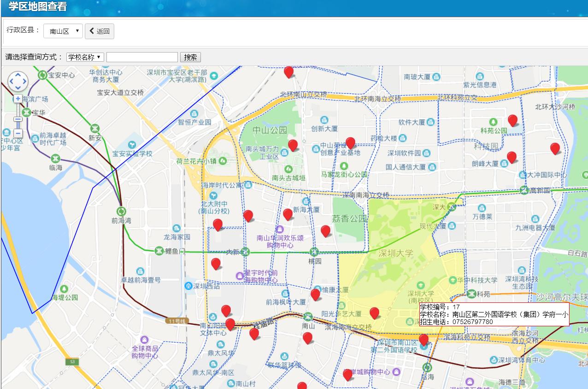The image size is (588, 389).
Task: Focus the search text input field
Action: click(x=142, y=57)
